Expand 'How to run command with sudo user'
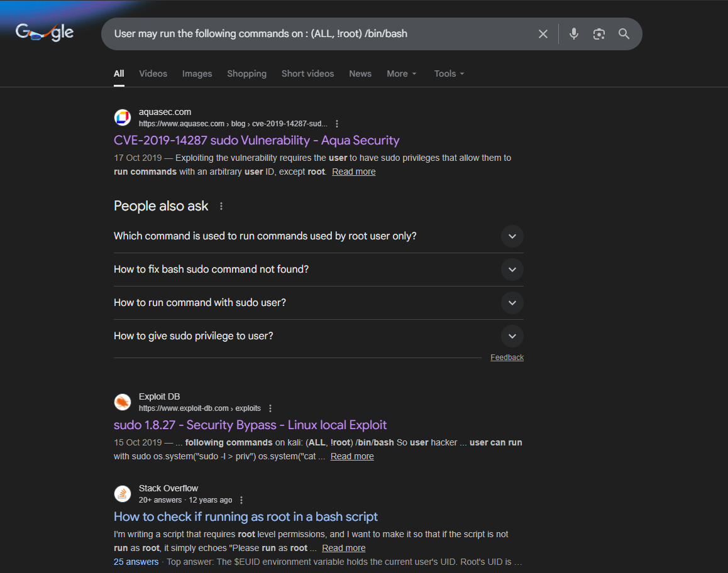728x573 pixels. point(512,303)
